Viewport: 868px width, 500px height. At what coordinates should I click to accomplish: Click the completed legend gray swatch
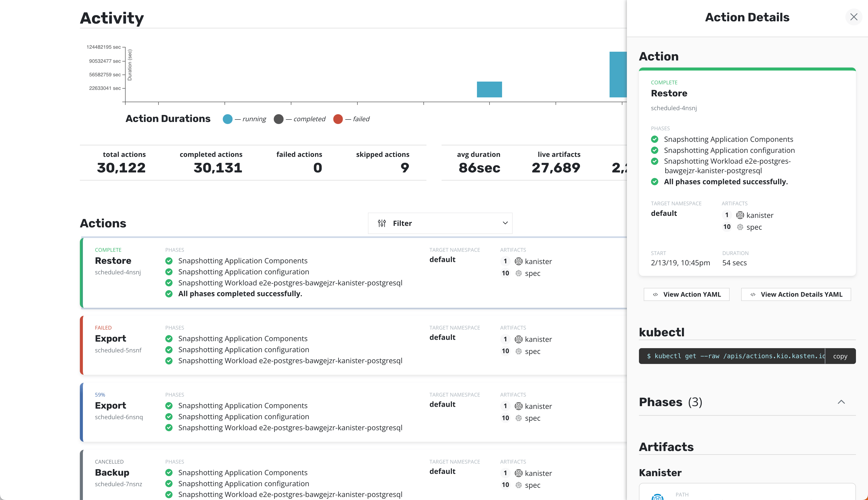coord(278,119)
